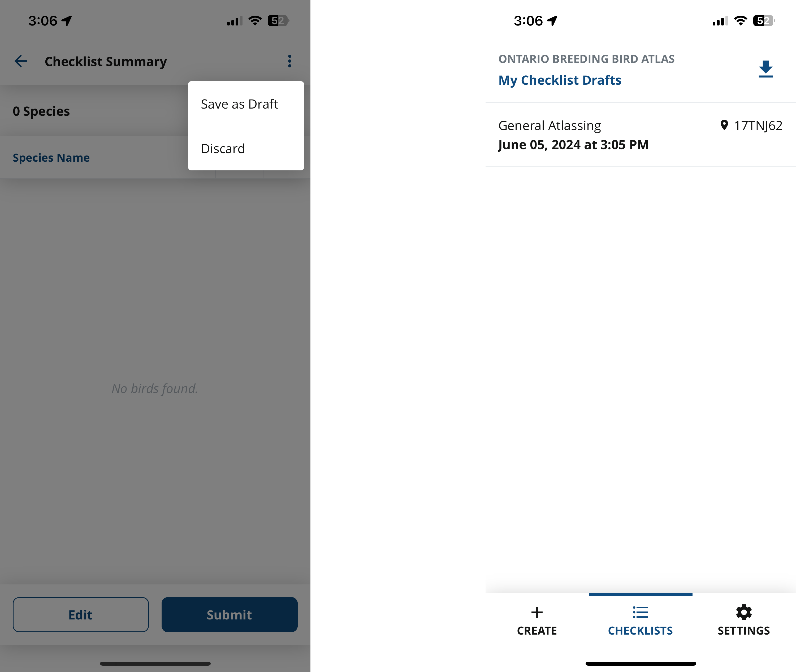Select Save as Draft option
Viewport: 796px width, 672px height.
[x=239, y=103]
